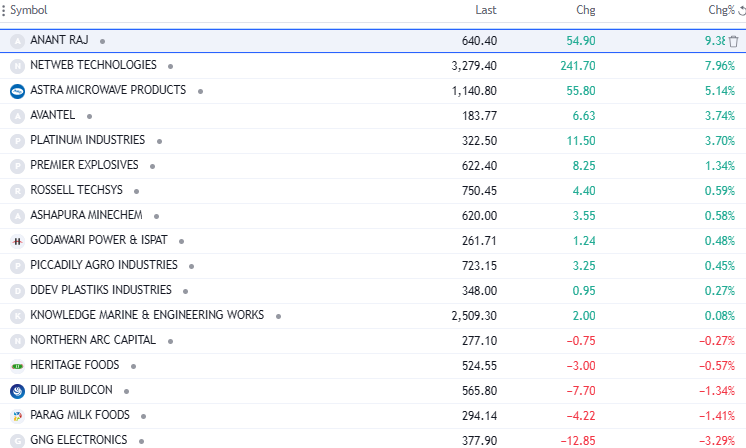Click the last price 2,509.30

474,316
